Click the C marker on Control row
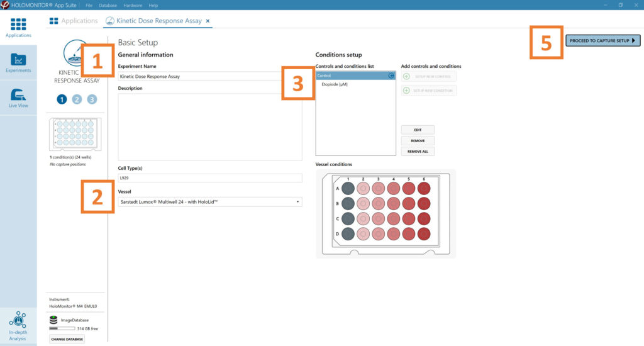Viewport: 644px width, 346px height. 391,75
